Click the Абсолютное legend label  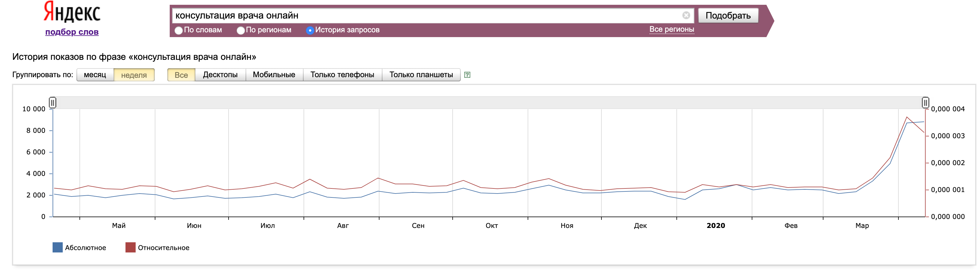coord(85,248)
